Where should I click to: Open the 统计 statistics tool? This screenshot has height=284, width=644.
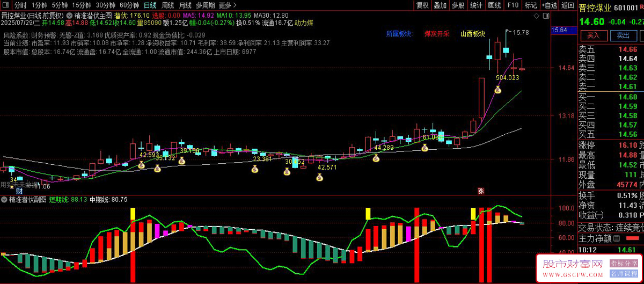[475, 5]
